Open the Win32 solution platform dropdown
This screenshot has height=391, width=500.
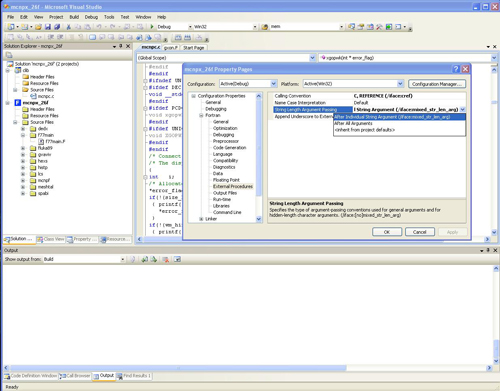255,27
